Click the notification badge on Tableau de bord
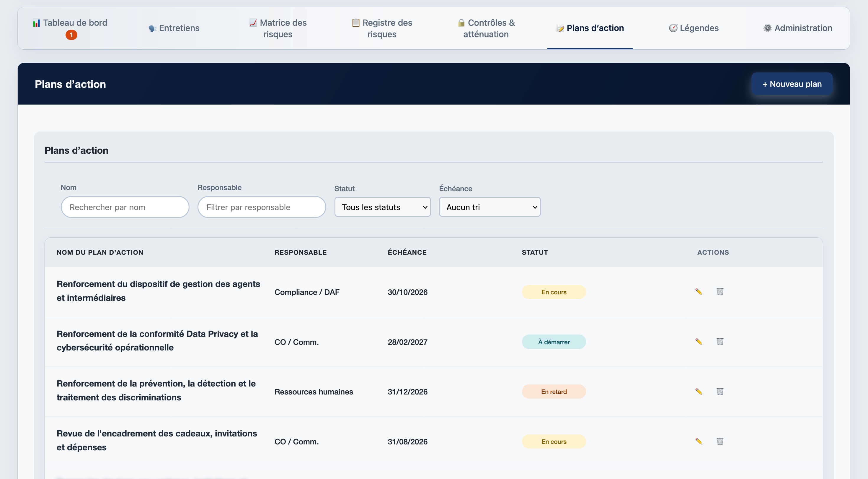This screenshot has height=479, width=868. (71, 35)
